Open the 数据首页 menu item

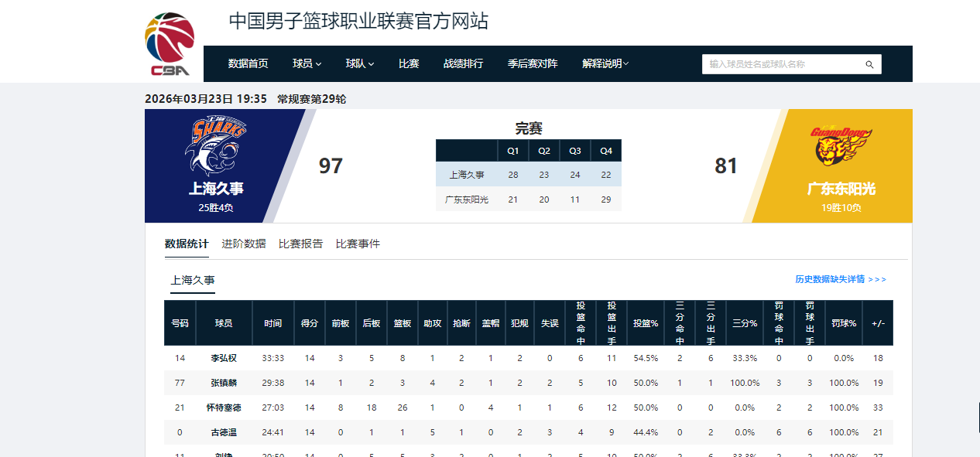point(248,63)
